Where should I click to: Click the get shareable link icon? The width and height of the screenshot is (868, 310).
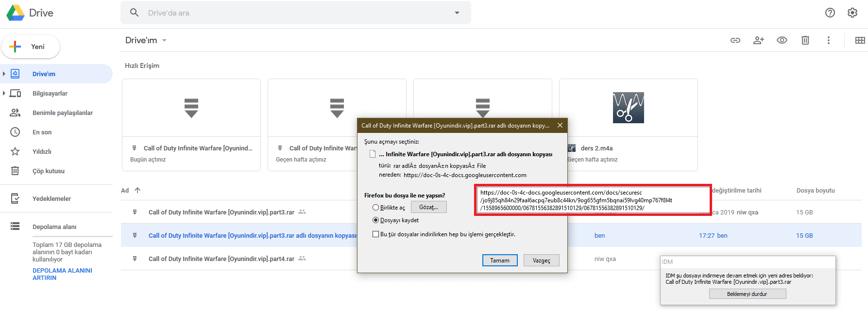click(735, 40)
